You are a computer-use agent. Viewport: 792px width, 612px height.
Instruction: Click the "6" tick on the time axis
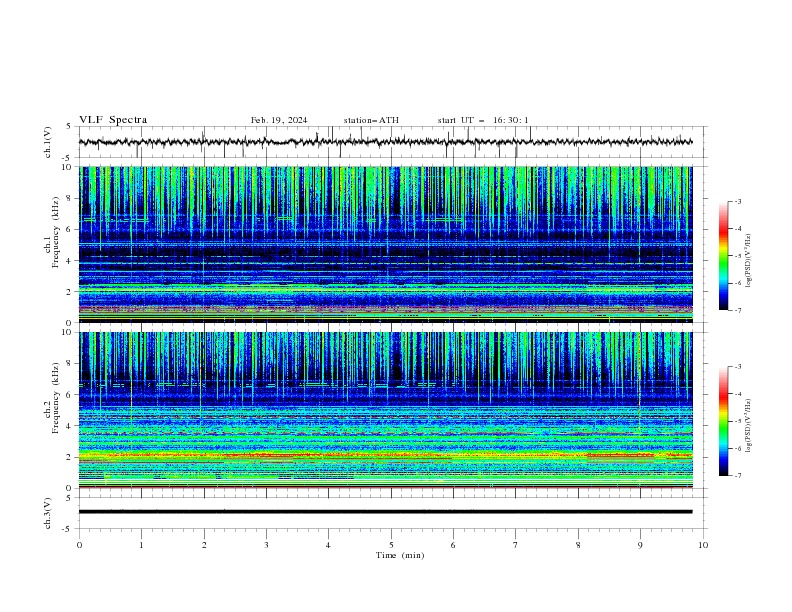pos(453,545)
